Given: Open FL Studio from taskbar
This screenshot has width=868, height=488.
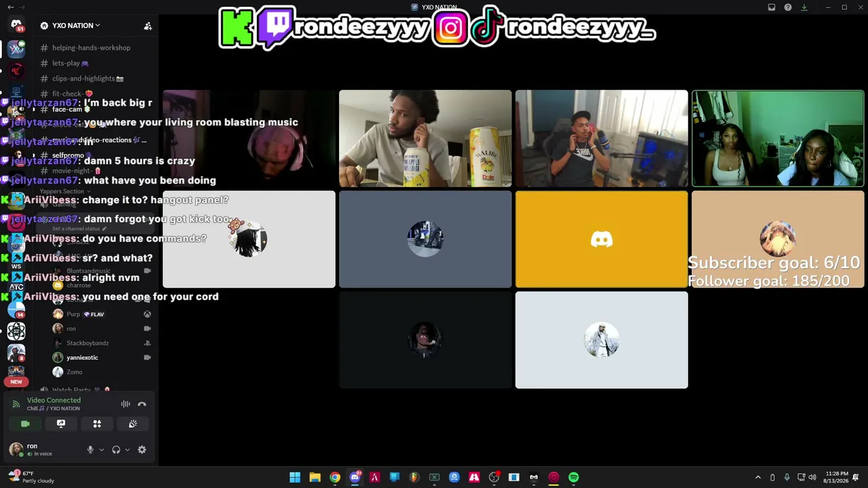Looking at the screenshot, I should [x=414, y=477].
